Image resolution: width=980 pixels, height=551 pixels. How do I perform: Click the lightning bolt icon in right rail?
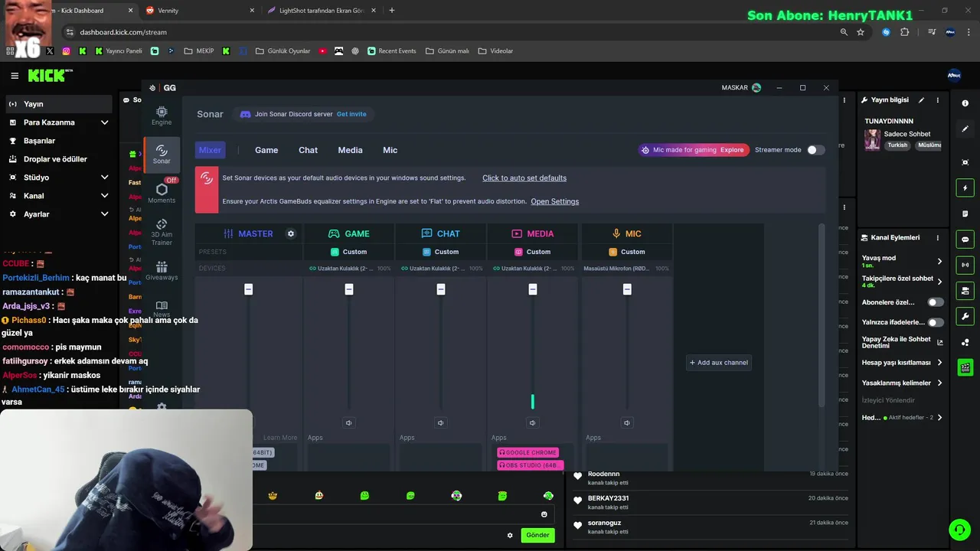click(x=965, y=188)
